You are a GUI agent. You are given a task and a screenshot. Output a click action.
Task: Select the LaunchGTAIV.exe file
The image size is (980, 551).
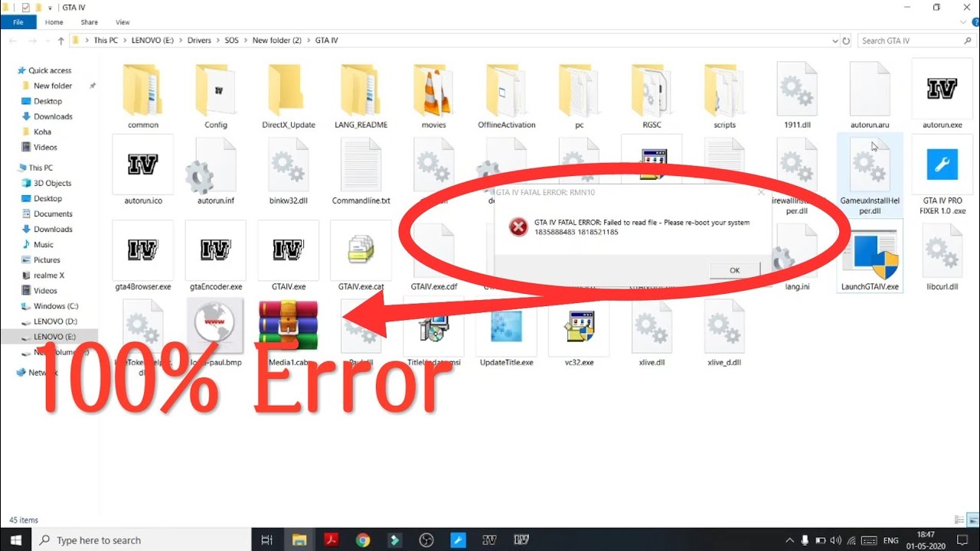click(x=870, y=256)
